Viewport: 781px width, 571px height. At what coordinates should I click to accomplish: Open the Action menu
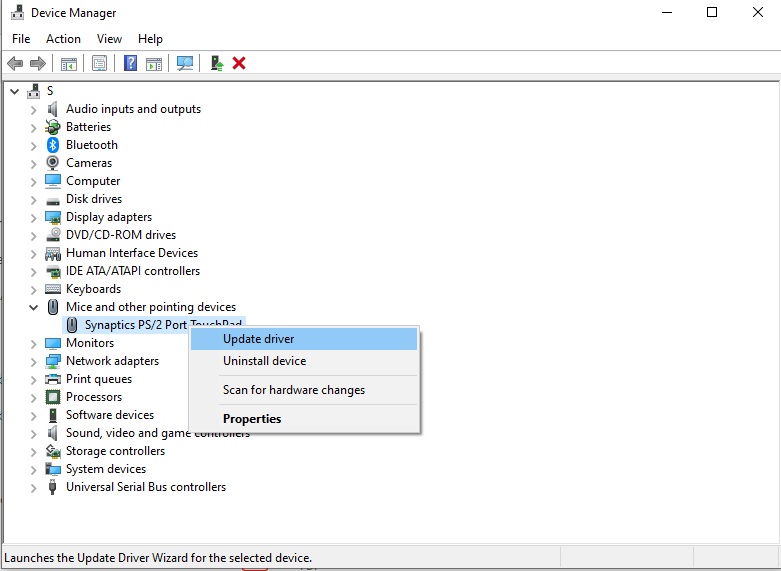pyautogui.click(x=63, y=39)
